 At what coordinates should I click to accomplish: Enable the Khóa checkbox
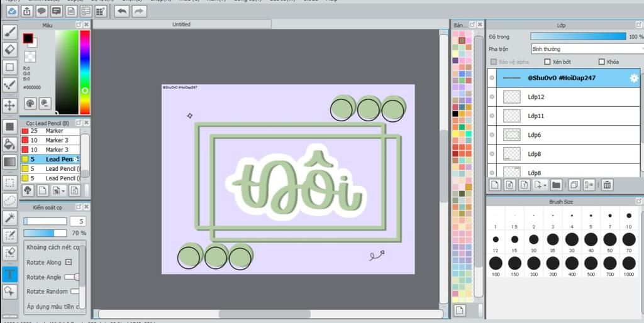click(602, 62)
